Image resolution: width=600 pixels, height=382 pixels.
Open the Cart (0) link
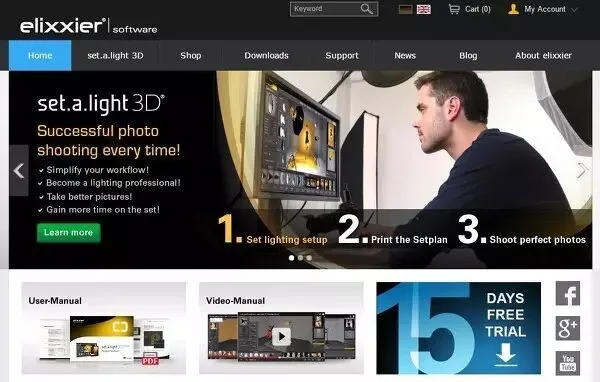click(478, 9)
